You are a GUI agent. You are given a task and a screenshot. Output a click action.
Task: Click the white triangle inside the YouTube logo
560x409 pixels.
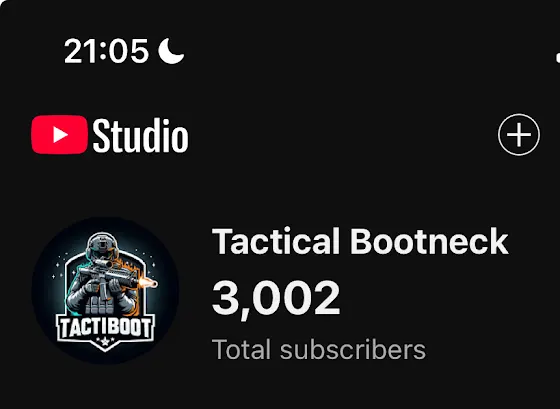[60, 135]
